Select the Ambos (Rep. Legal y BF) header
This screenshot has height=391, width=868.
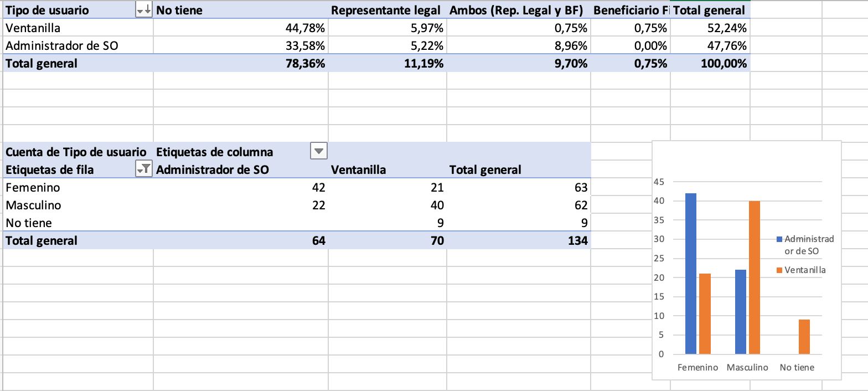[518, 10]
